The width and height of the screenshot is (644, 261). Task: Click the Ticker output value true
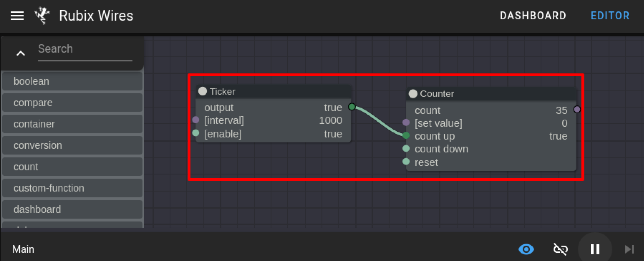click(x=333, y=108)
